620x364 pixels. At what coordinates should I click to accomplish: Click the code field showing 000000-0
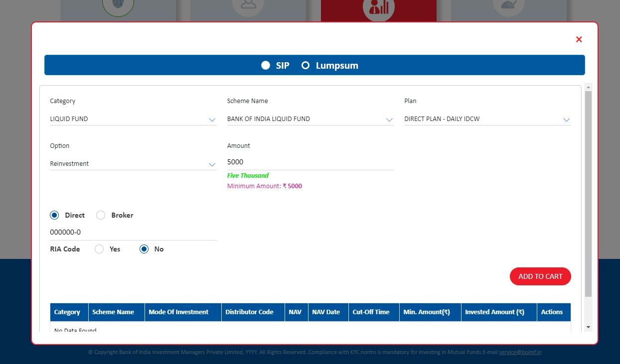pos(133,232)
